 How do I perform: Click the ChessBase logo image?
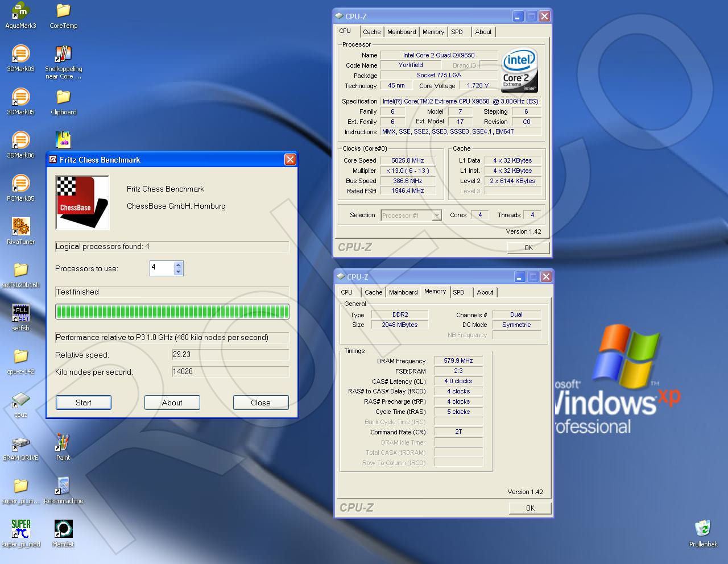pos(82,202)
